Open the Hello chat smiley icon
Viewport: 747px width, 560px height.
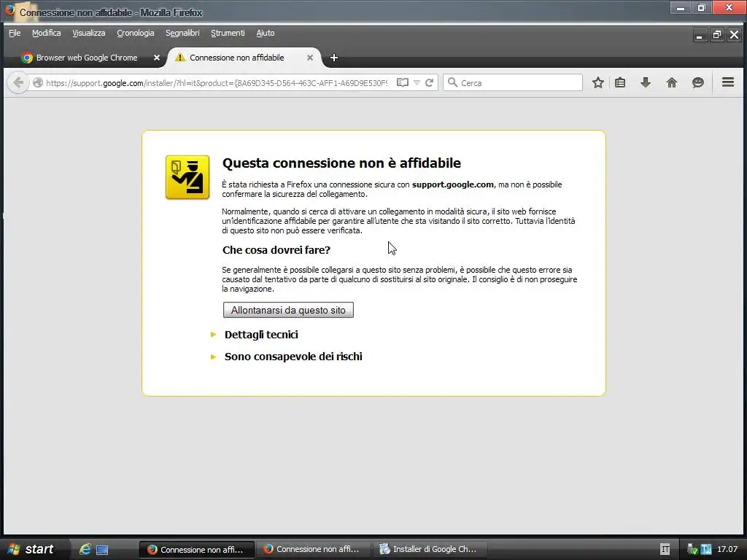(698, 82)
